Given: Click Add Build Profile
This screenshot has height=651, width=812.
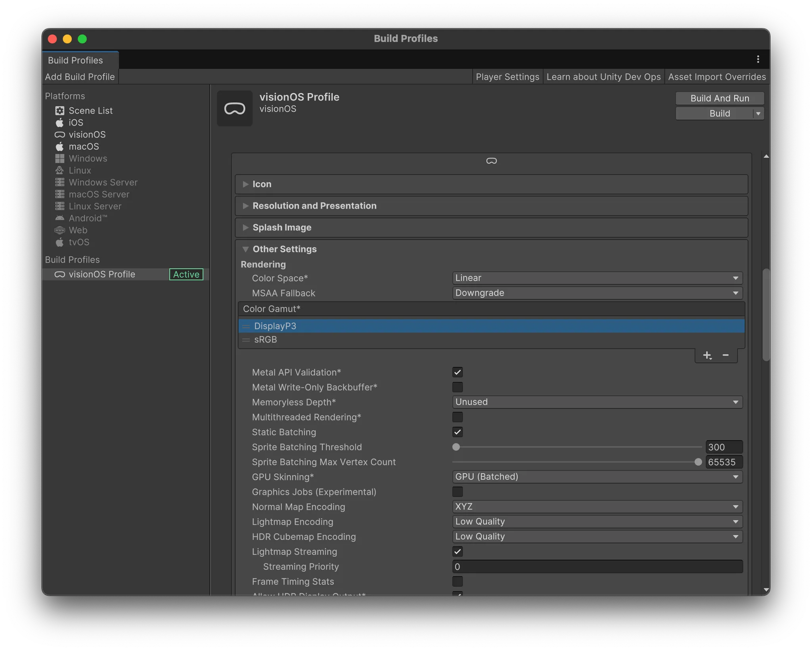Looking at the screenshot, I should coord(80,77).
